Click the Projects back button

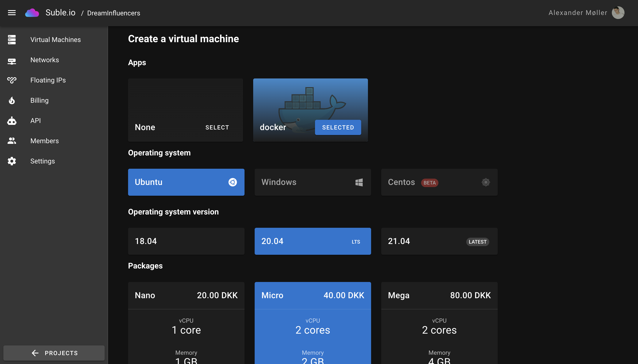pyautogui.click(x=54, y=353)
